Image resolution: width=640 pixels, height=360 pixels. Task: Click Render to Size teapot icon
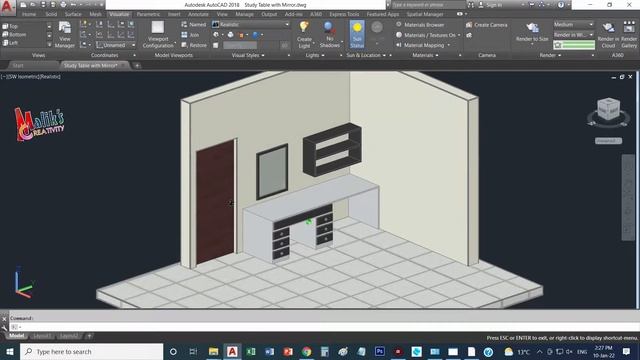(x=532, y=28)
